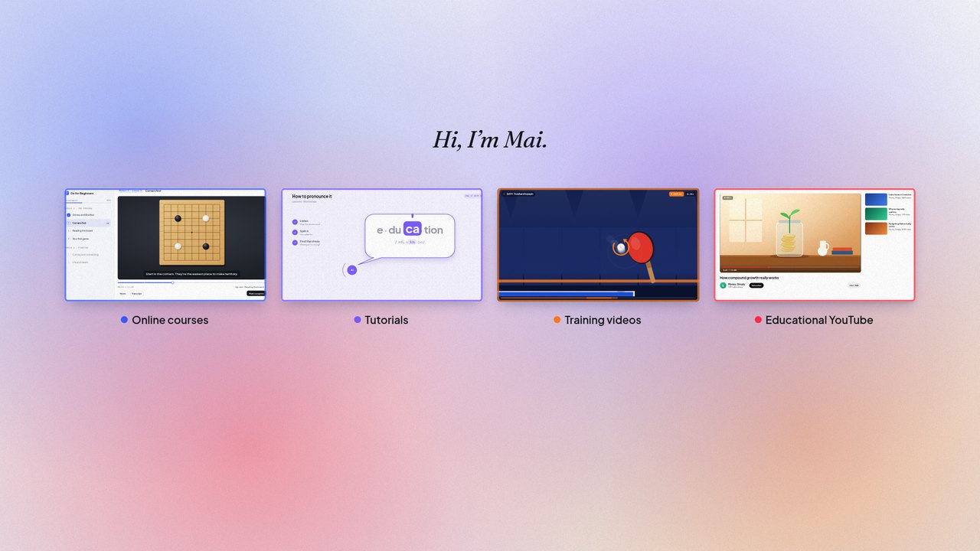
Task: Open the Reading the board lesson
Action: pos(83,230)
